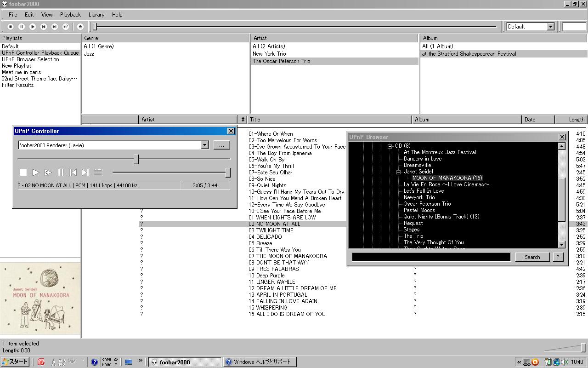The image size is (588, 368).
Task: Pause playback using the main toolbar
Action: 22,27
